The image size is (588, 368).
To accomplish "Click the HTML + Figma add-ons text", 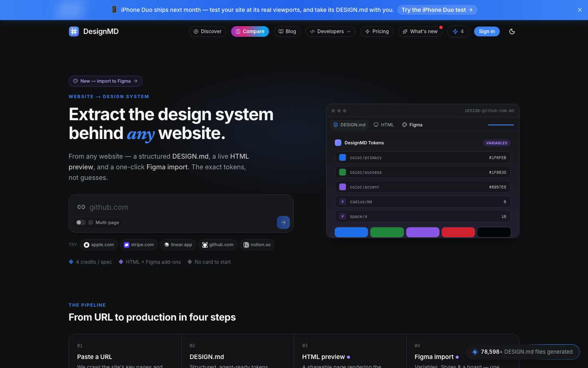I will pyautogui.click(x=153, y=262).
